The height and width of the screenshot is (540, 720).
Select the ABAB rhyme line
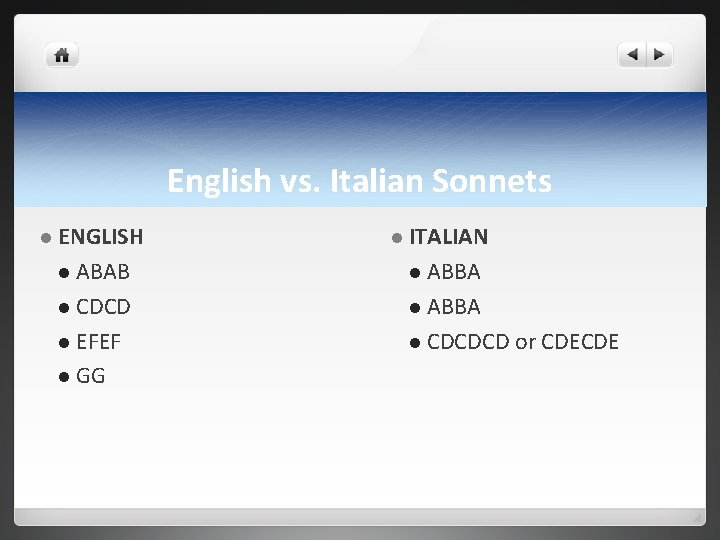click(x=103, y=272)
